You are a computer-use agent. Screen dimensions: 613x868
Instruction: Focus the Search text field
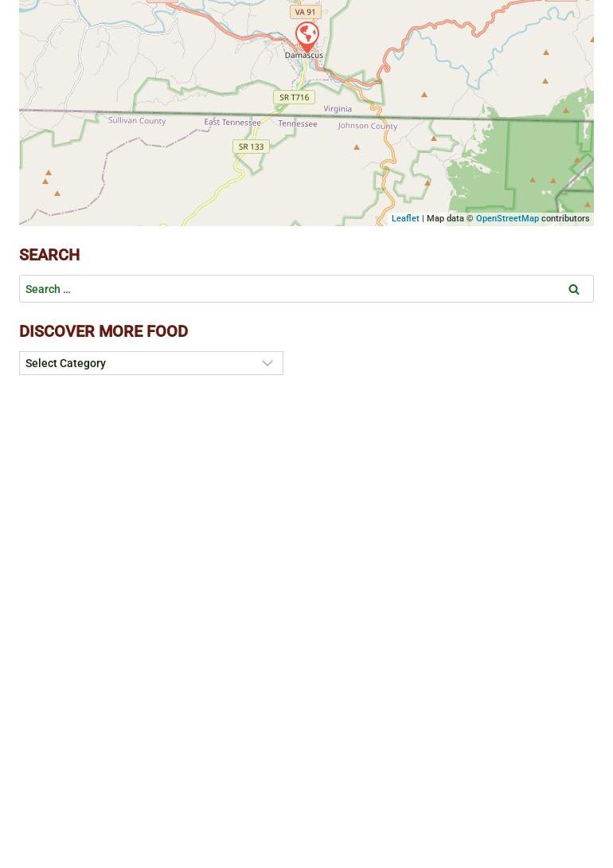(287, 289)
